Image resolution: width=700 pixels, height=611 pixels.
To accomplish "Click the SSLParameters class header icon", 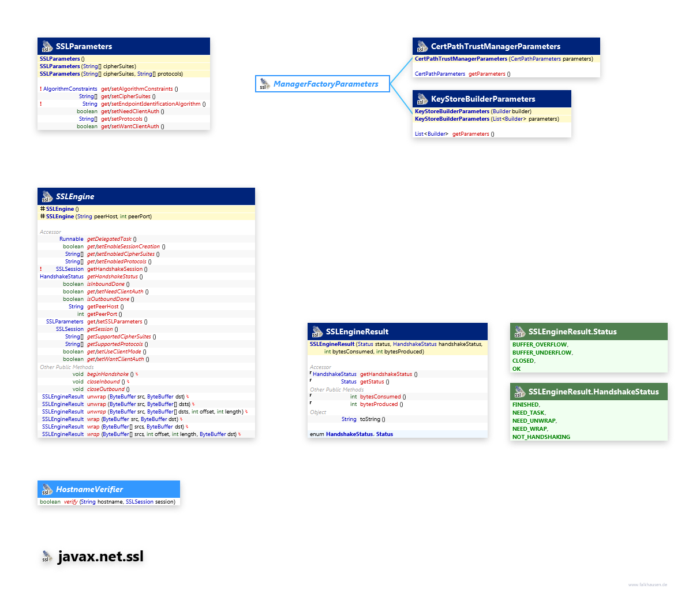I will point(47,46).
